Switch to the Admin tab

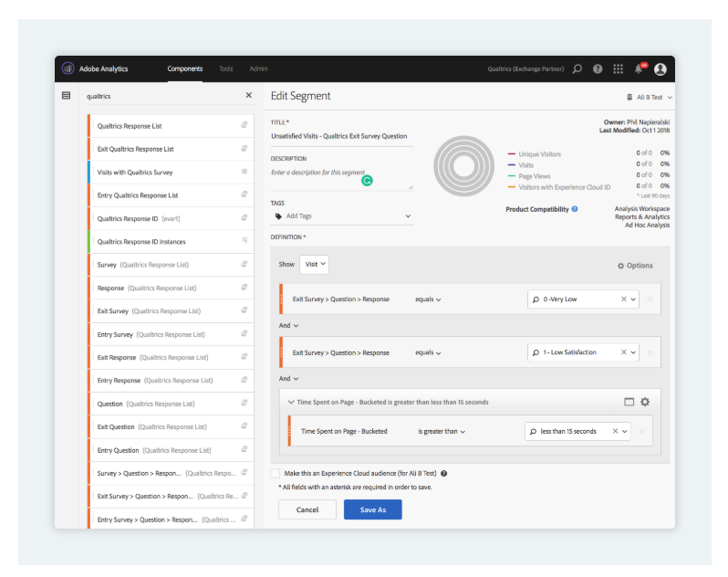[258, 68]
